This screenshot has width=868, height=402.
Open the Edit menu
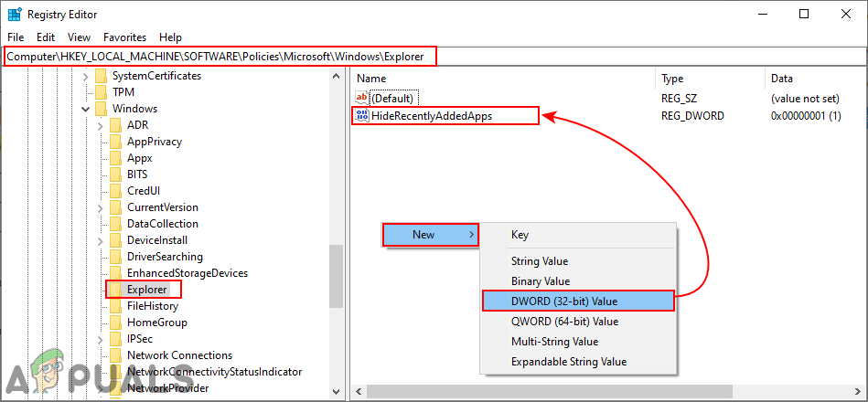click(46, 37)
